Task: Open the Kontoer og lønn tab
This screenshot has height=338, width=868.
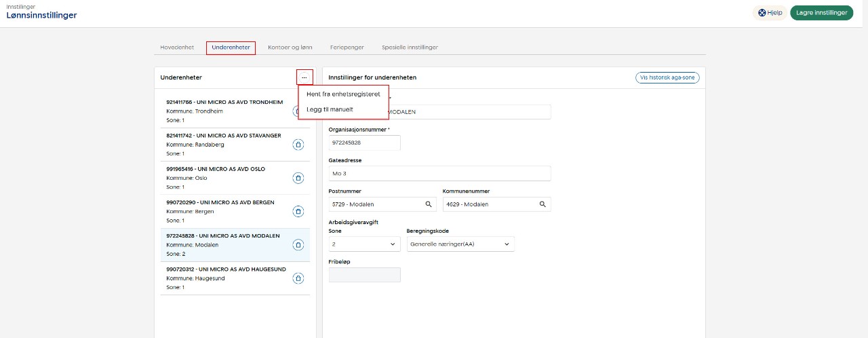Action: [290, 48]
